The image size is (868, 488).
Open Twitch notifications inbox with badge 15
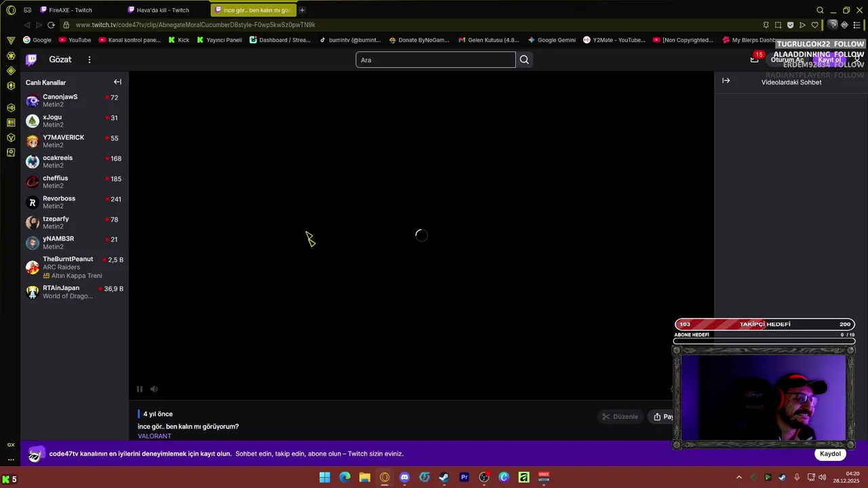[754, 60]
